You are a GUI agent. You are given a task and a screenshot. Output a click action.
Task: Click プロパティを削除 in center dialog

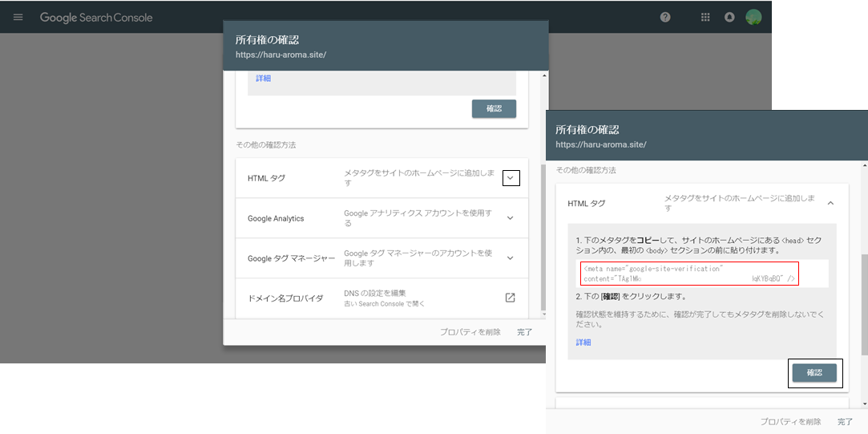[x=470, y=332]
